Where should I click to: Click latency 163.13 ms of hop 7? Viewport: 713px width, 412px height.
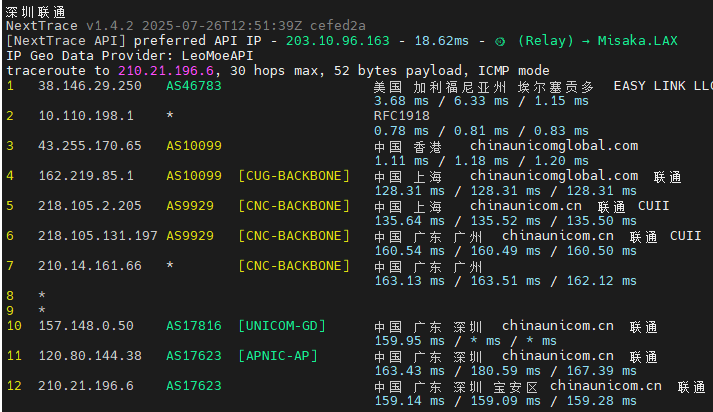pos(409,281)
